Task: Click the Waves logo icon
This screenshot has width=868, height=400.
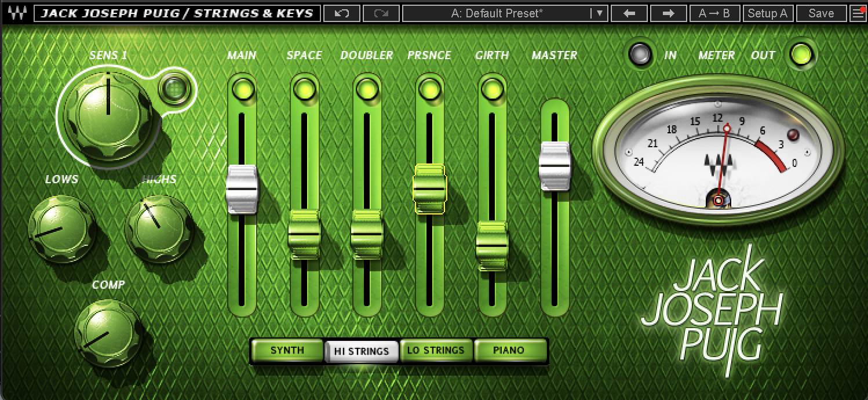Action: pos(16,13)
